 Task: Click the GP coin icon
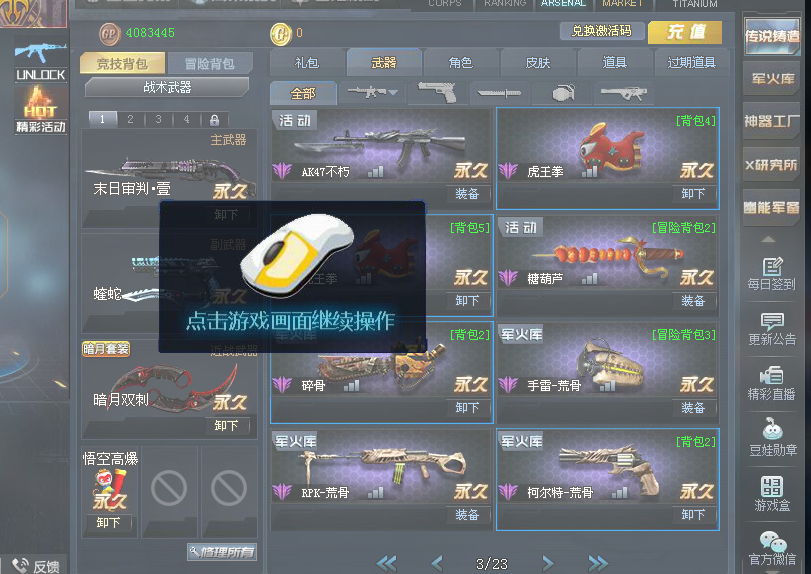click(x=110, y=34)
